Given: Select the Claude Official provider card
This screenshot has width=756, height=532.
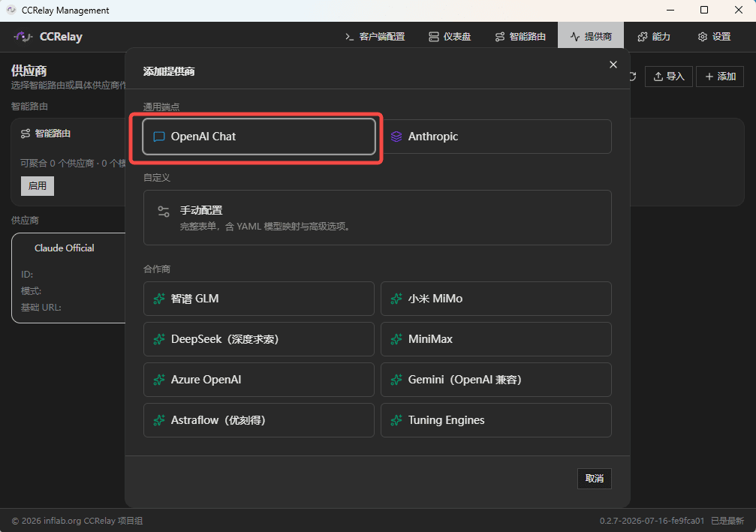Looking at the screenshot, I should (68, 278).
